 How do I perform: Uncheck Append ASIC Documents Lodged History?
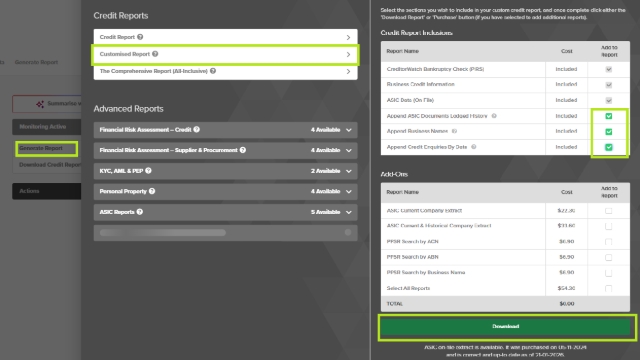coord(609,116)
